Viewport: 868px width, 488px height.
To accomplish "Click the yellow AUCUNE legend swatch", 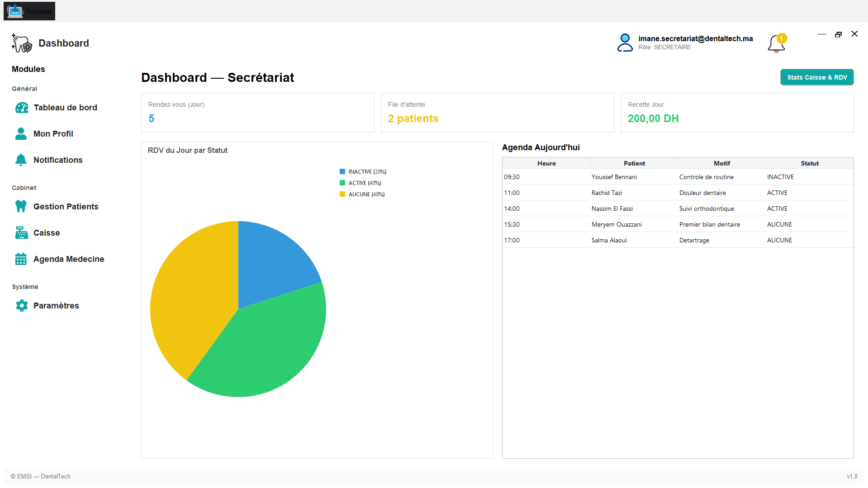I will (x=342, y=194).
